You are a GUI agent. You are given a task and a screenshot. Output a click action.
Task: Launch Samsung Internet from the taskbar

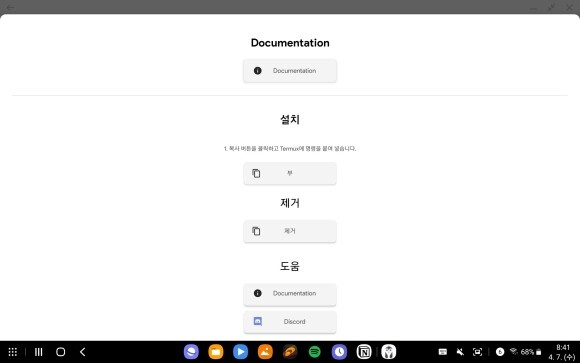(191, 352)
